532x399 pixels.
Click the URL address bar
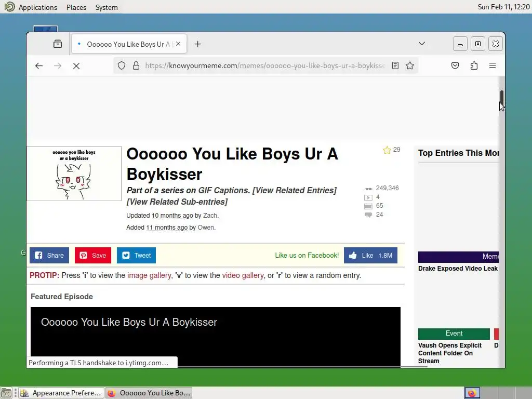[x=264, y=65]
